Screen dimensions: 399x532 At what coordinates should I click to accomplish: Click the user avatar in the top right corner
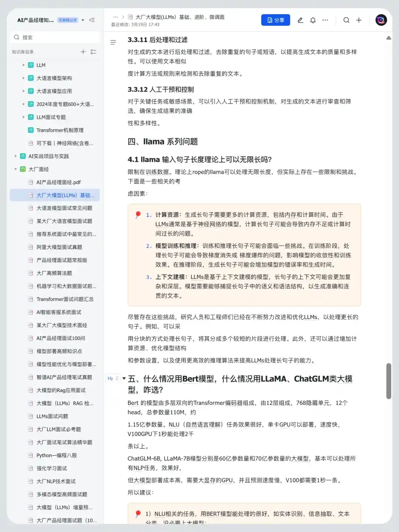tap(381, 20)
